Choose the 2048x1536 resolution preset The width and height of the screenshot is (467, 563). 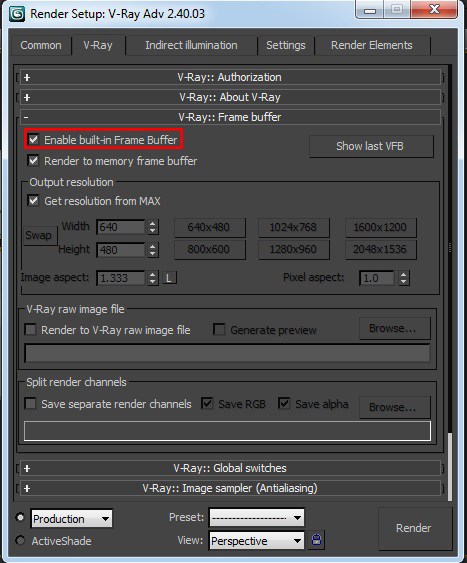click(x=380, y=249)
